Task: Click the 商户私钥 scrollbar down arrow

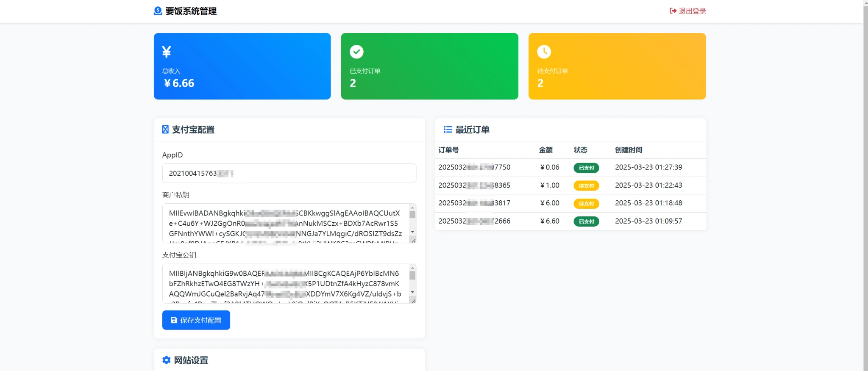Action: [412, 232]
